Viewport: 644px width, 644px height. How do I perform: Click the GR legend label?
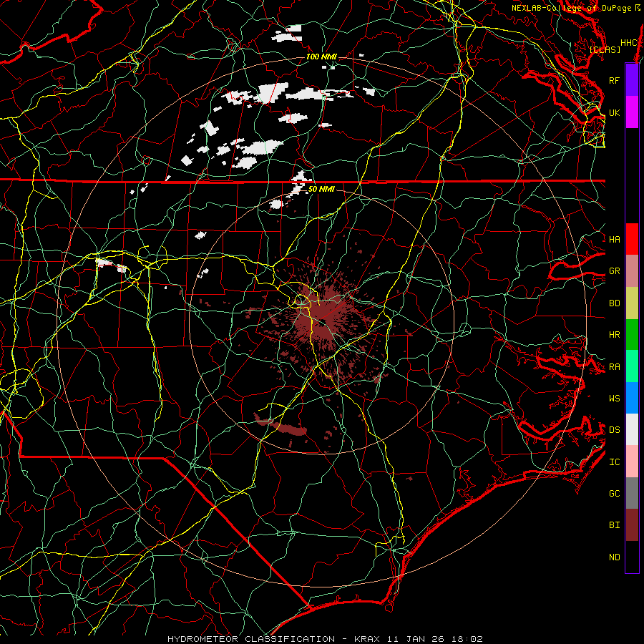click(615, 271)
